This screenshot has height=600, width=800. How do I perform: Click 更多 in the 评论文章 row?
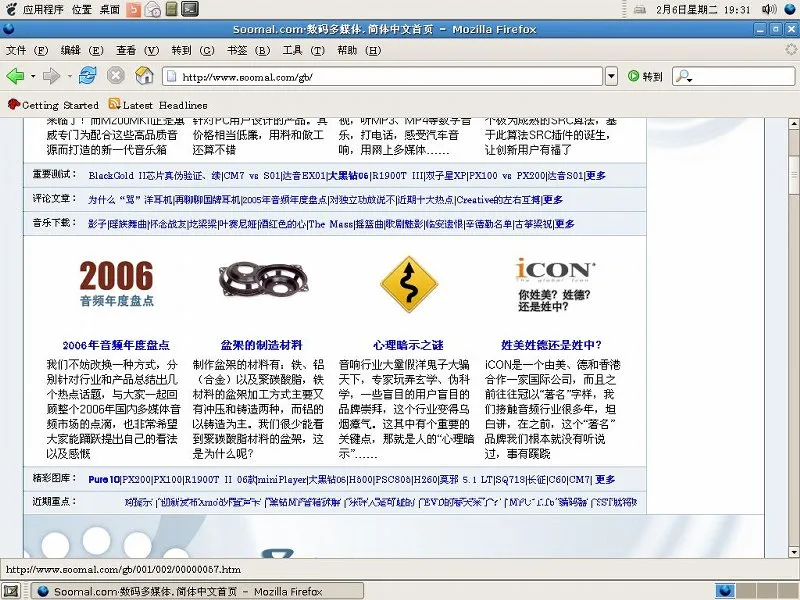coord(553,199)
